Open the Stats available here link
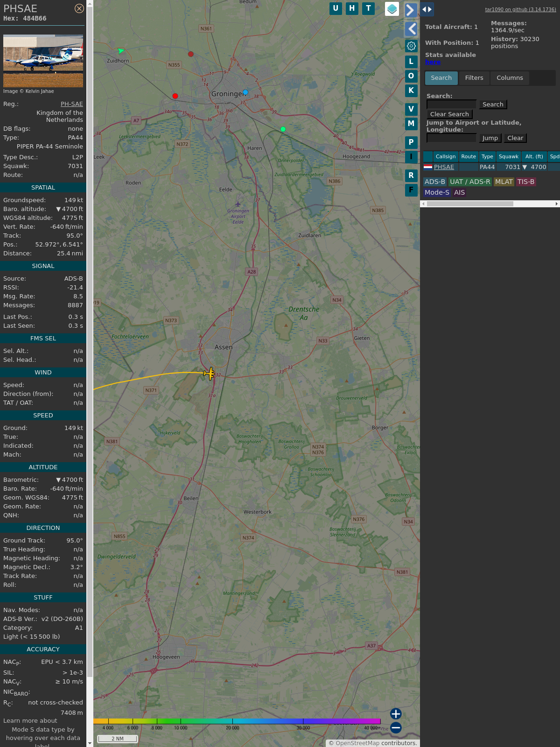The height and width of the screenshot is (747, 560). [x=433, y=62]
